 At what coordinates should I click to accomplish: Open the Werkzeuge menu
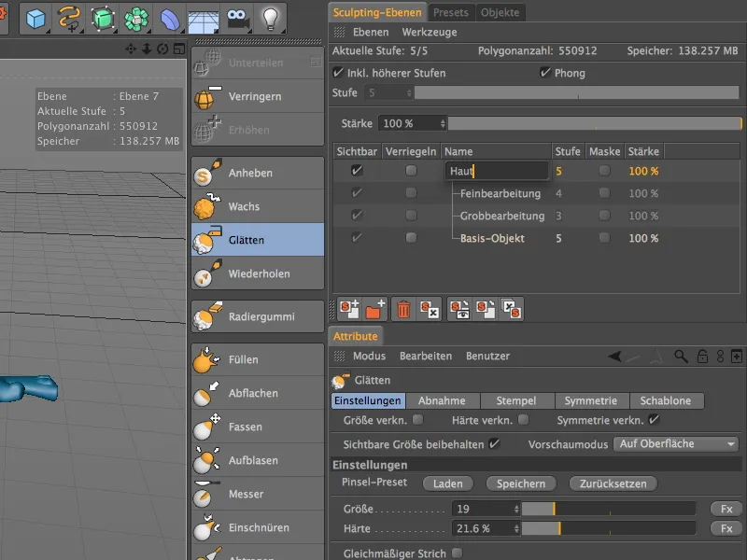(x=430, y=32)
